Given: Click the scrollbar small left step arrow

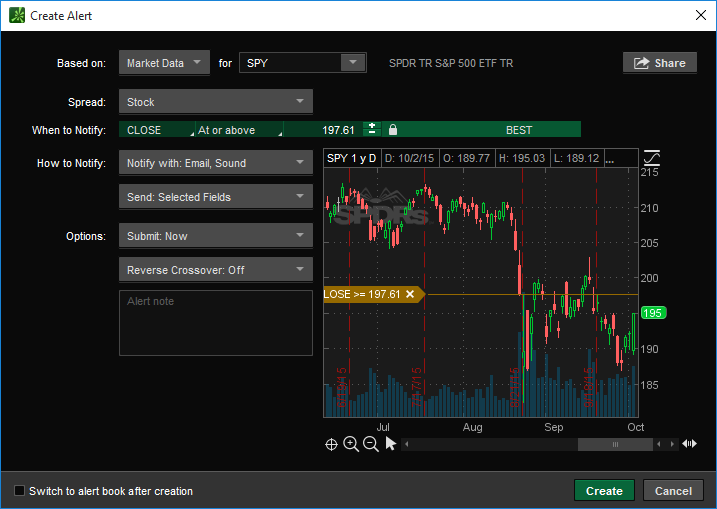Looking at the screenshot, I should pos(658,444).
